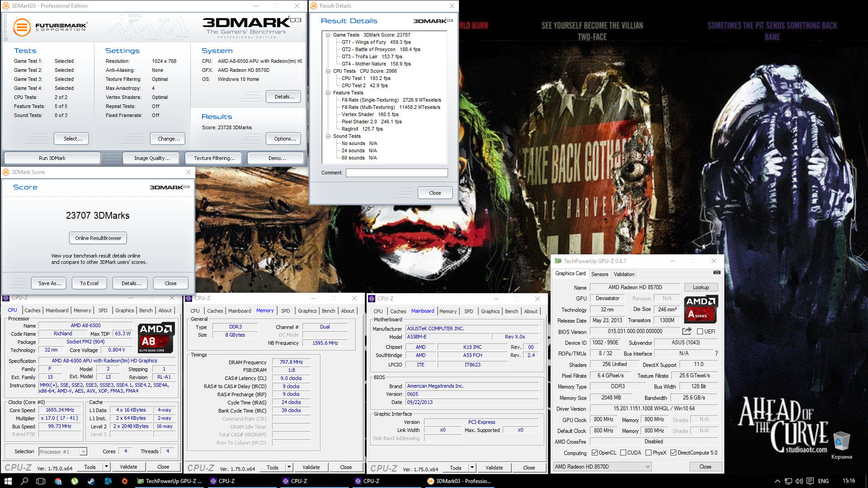The image size is (868, 488).
Task: Switch to TechPowerUp GPU-Z taskbar button
Action: 170,481
